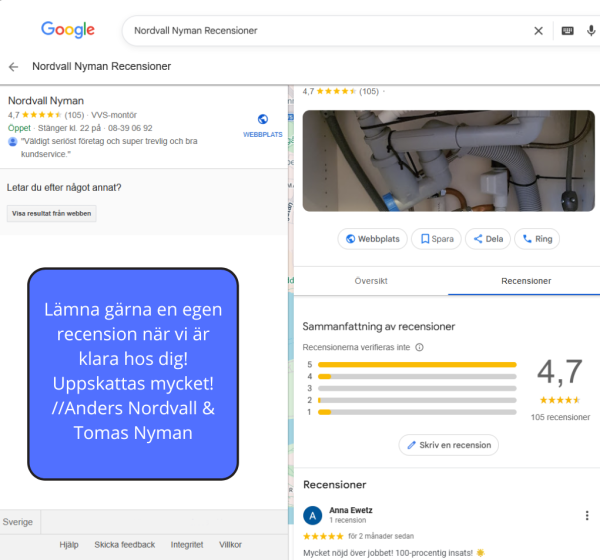600x560 pixels.
Task: Start voice search with microphone icon
Action: click(591, 31)
